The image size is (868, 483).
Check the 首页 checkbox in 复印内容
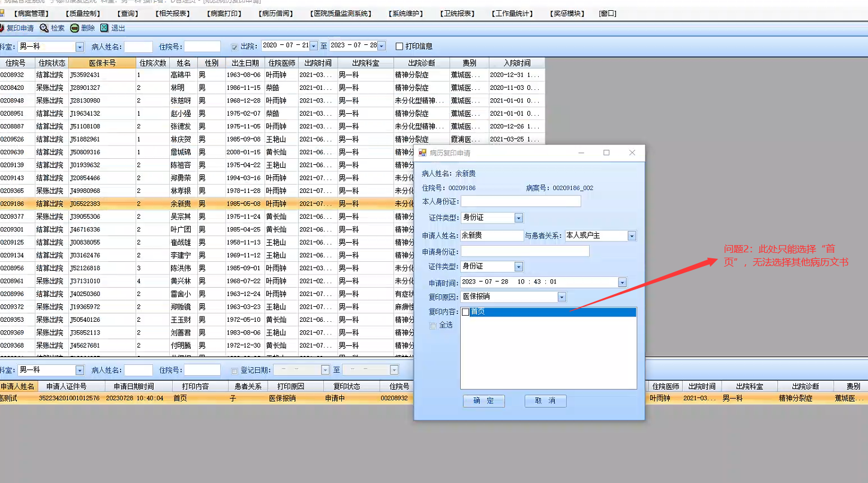(465, 312)
